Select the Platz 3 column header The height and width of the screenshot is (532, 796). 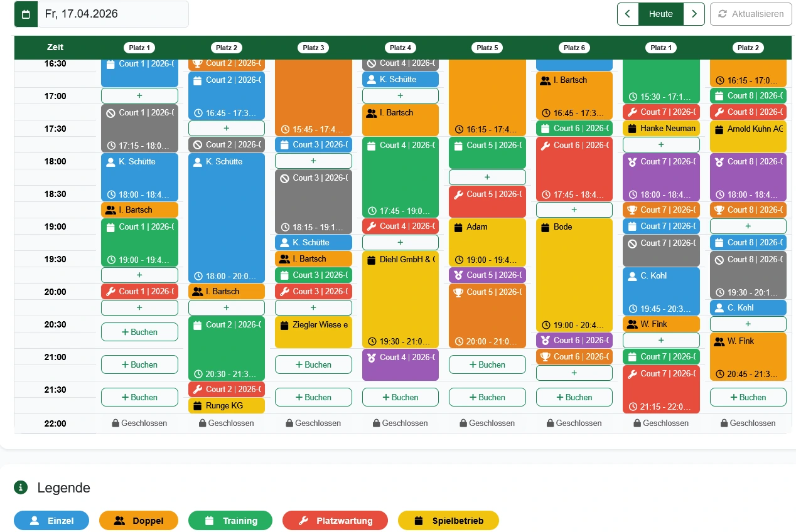pos(313,48)
